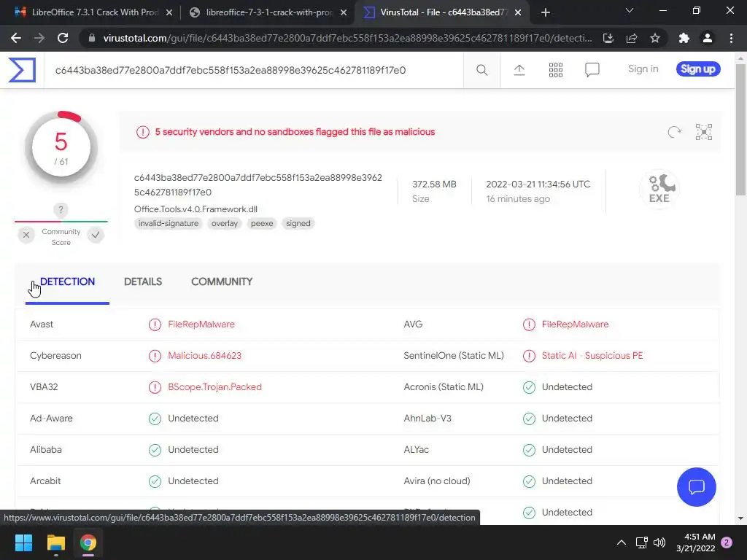747x560 pixels.
Task: Click the Office.Tools.v4.0.Framework.dll file name
Action: 196,209
